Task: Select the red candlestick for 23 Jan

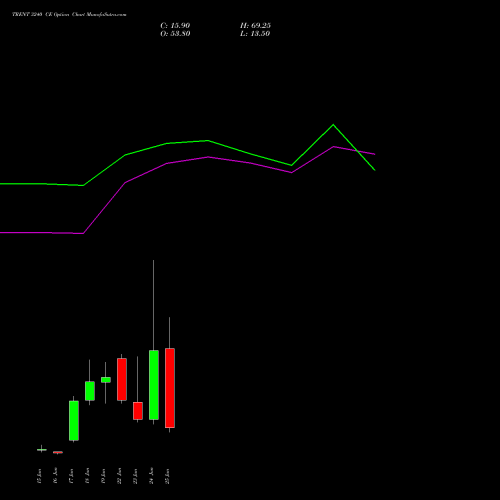Action: 138,411
